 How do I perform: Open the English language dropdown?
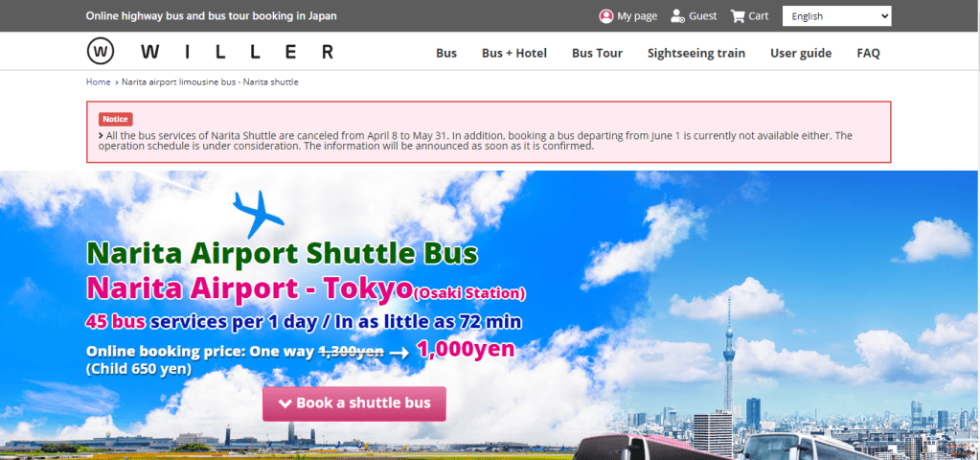[x=836, y=16]
